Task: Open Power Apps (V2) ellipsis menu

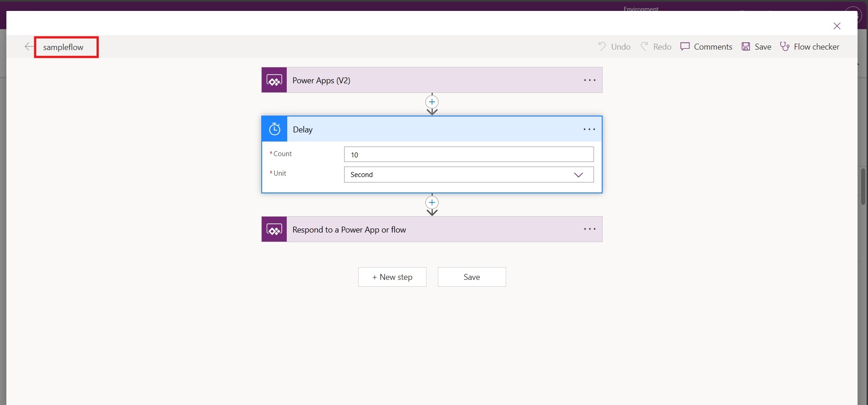Action: click(x=589, y=81)
